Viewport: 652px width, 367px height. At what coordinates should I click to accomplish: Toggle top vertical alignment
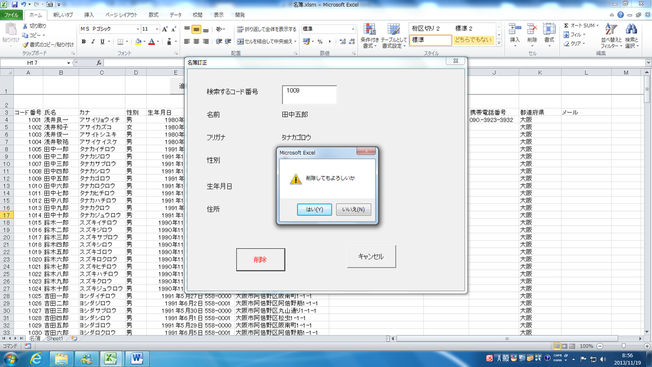pyautogui.click(x=187, y=29)
